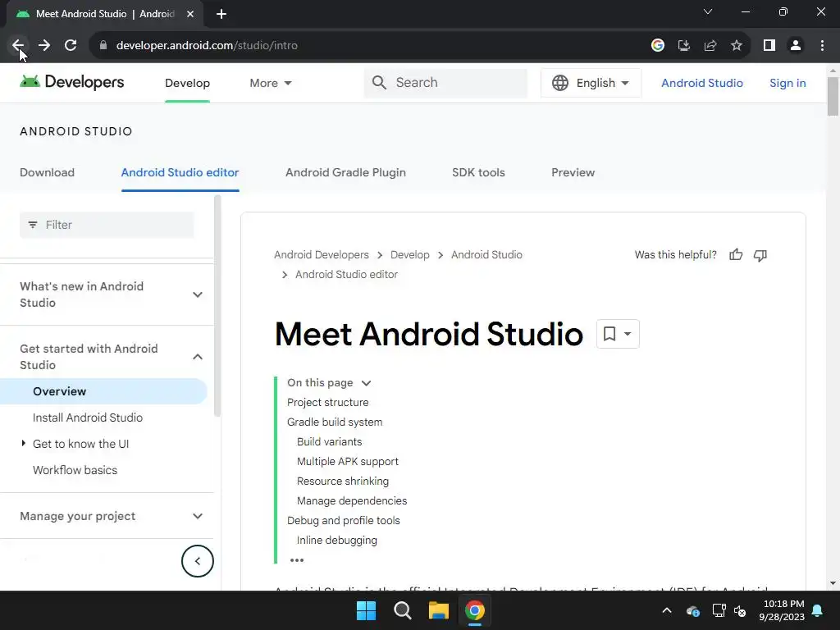Image resolution: width=840 pixels, height=630 pixels.
Task: Jump to Debug and profile tools section
Action: tap(344, 521)
